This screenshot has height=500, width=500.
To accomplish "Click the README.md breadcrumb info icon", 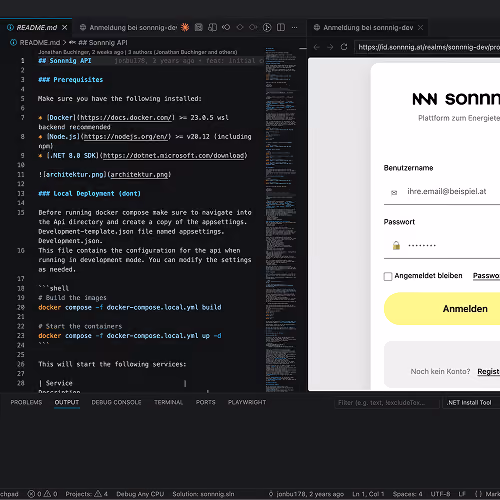I will [x=13, y=43].
